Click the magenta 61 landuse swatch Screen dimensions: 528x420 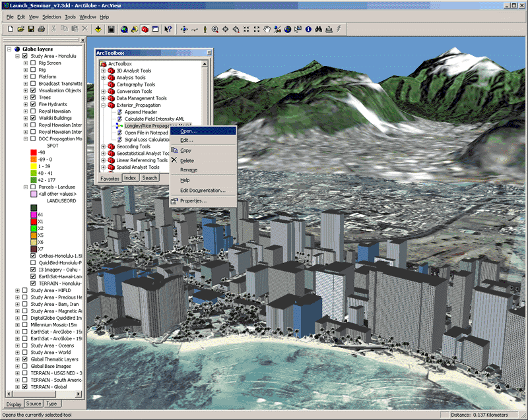click(34, 214)
